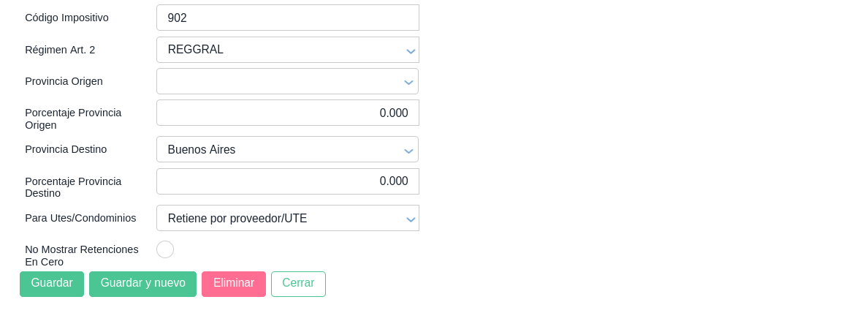Click the No Mostrar Retenciones En Cero label

81,255
